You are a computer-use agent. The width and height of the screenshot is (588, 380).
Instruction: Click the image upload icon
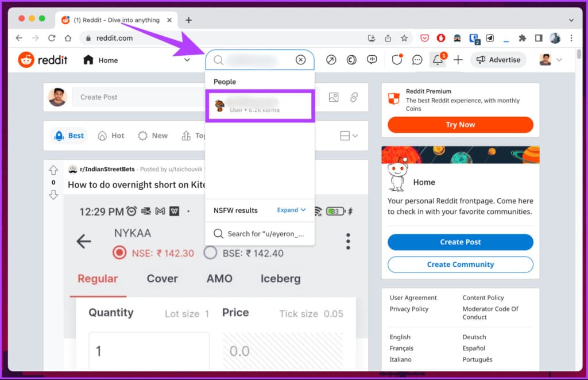tap(334, 97)
